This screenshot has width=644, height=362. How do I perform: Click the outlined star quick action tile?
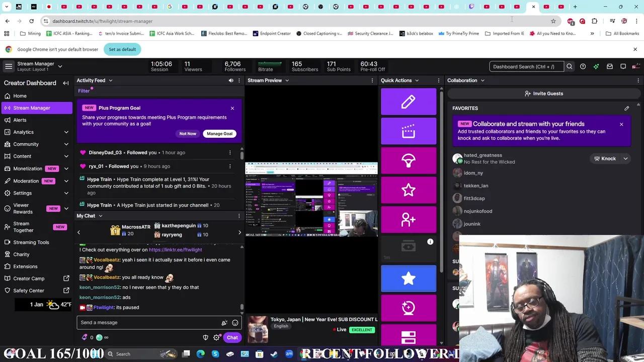tap(409, 190)
